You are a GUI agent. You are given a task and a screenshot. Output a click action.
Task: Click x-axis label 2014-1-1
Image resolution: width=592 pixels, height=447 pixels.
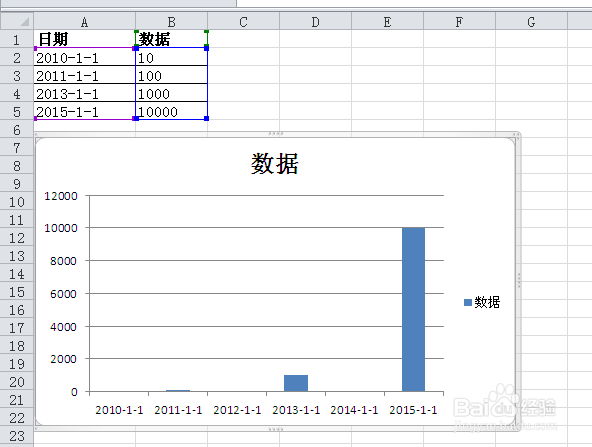pos(354,410)
